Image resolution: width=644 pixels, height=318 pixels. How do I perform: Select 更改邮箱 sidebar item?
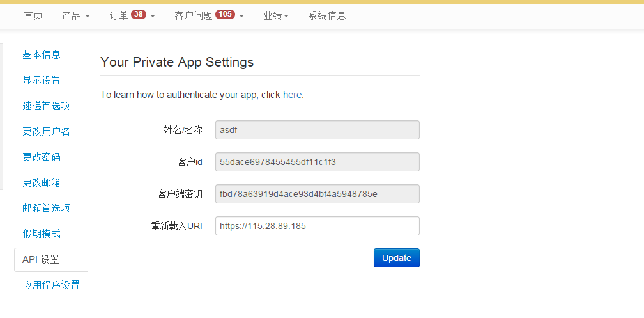[42, 183]
